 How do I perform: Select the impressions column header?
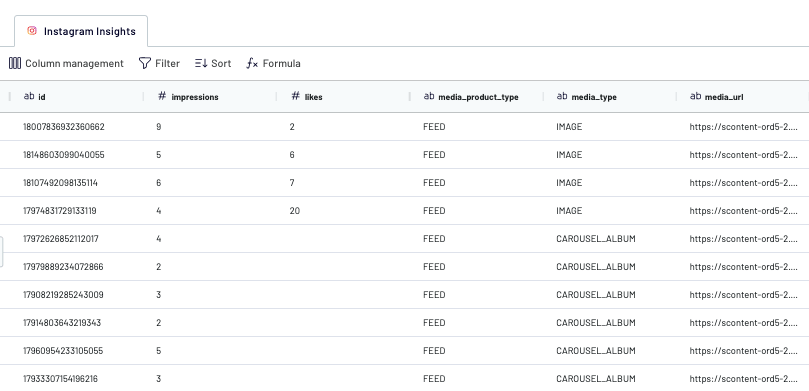[209, 96]
